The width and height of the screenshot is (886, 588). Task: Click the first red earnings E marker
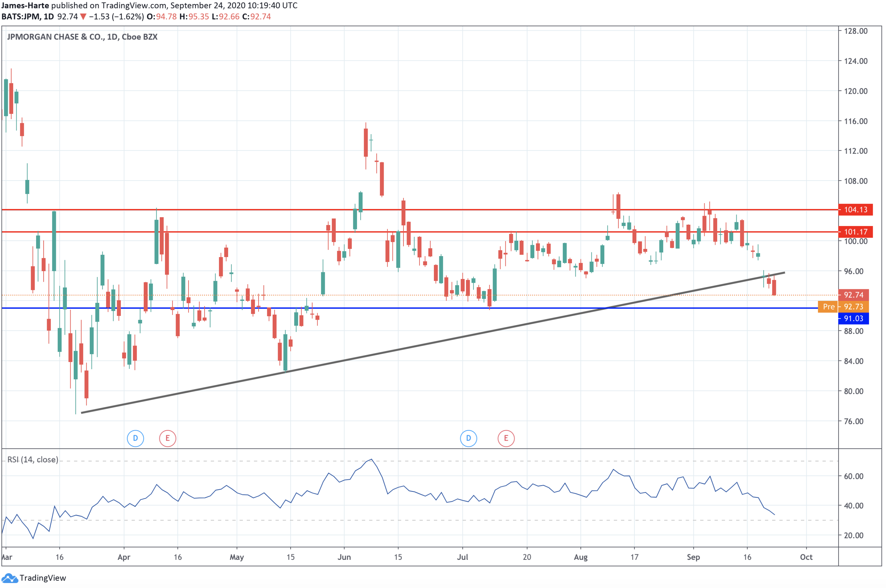(x=167, y=438)
